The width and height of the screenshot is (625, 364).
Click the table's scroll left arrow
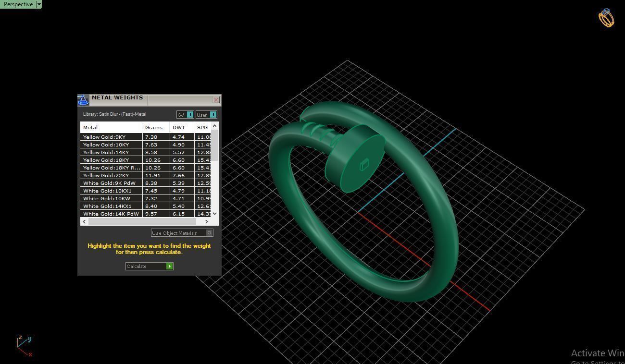85,221
